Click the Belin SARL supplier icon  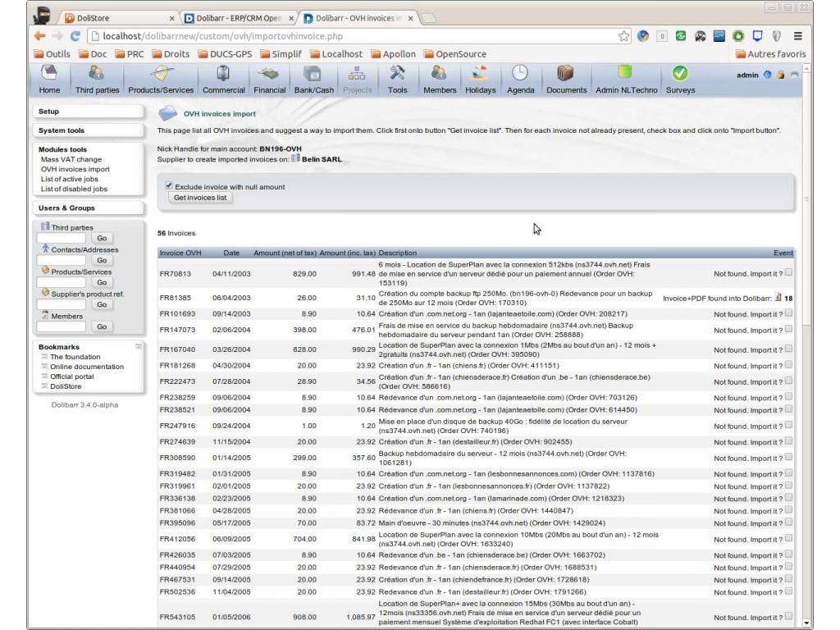click(x=295, y=158)
